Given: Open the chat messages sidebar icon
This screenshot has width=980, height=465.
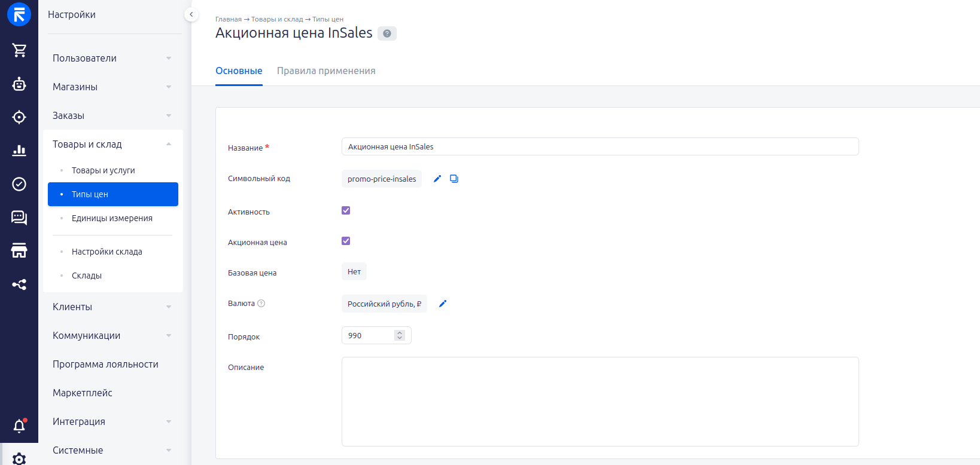Looking at the screenshot, I should pyautogui.click(x=19, y=218).
